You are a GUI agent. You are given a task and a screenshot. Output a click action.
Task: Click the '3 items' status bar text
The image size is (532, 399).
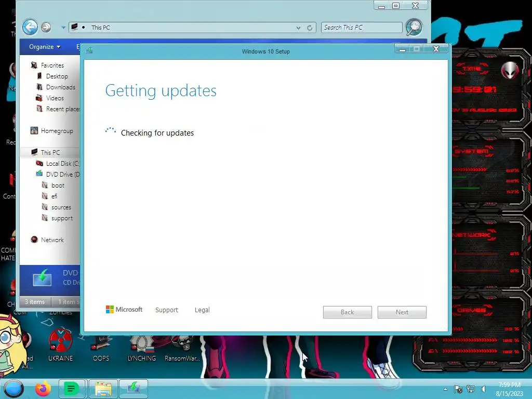click(x=35, y=302)
